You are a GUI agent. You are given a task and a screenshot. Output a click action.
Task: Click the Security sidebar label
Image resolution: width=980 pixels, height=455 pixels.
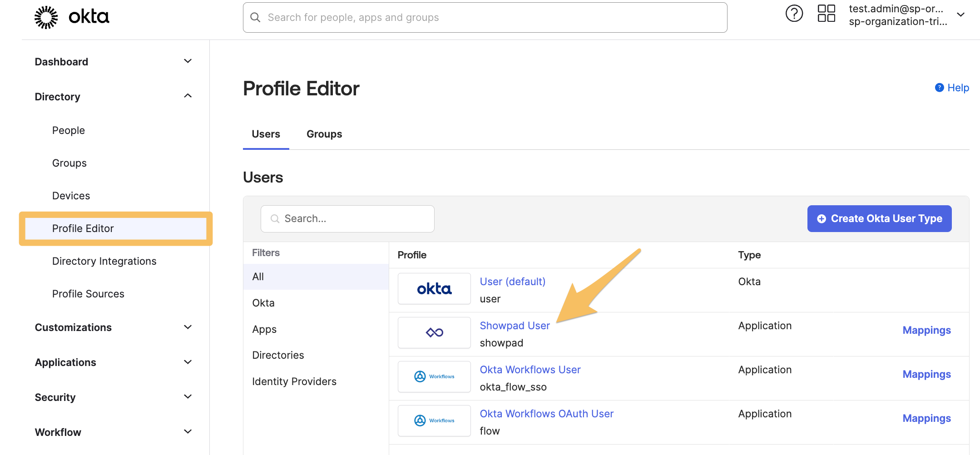[x=55, y=397]
